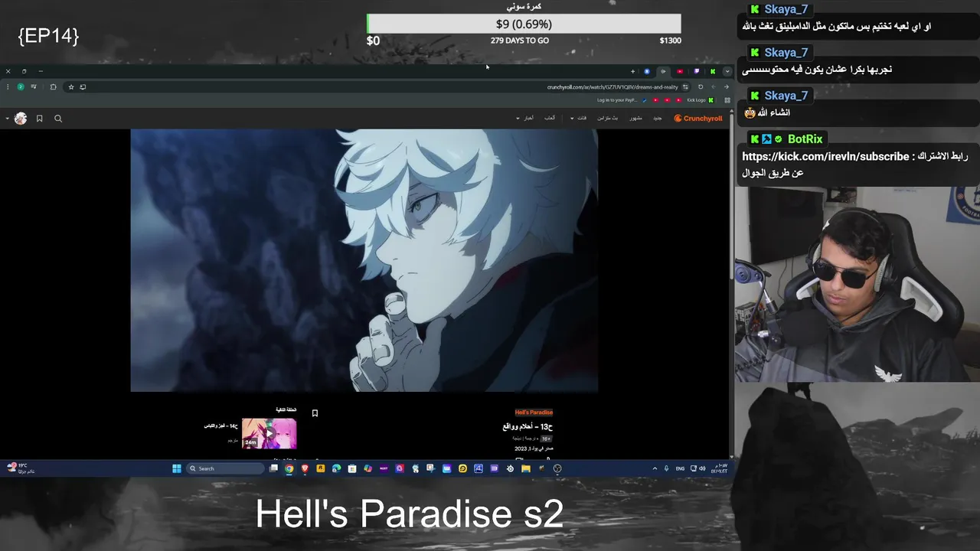Reload the page in the browser
980x551 pixels.
click(x=701, y=86)
